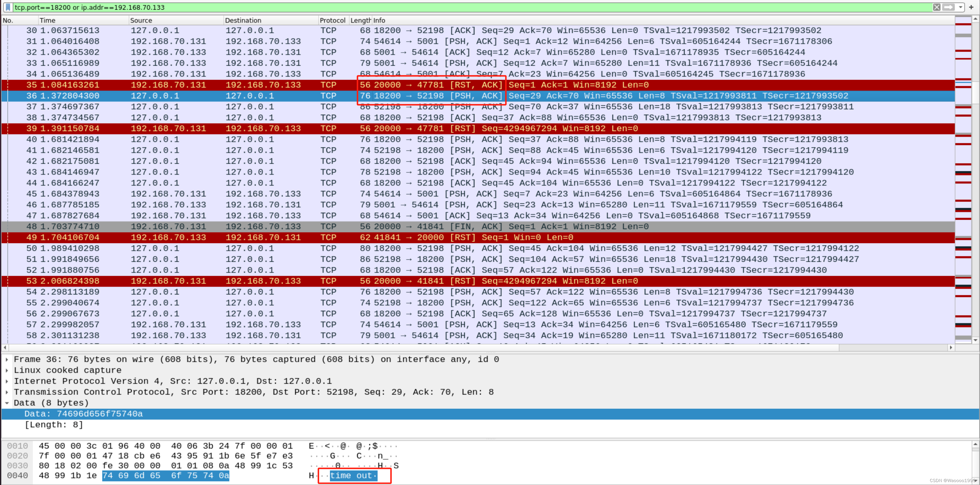Select packet 54 at time 2.298113189
Screen dimensions: 980x485
tap(478, 292)
